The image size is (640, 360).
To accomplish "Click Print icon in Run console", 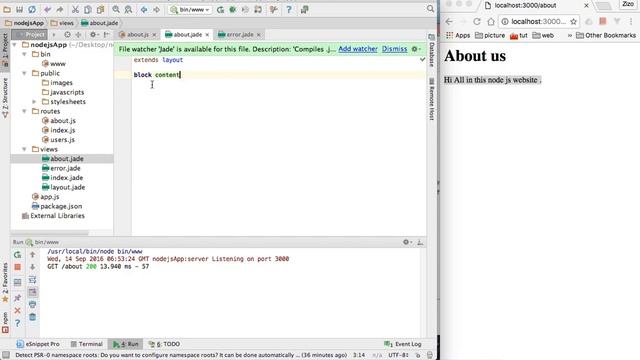I will tap(33, 304).
